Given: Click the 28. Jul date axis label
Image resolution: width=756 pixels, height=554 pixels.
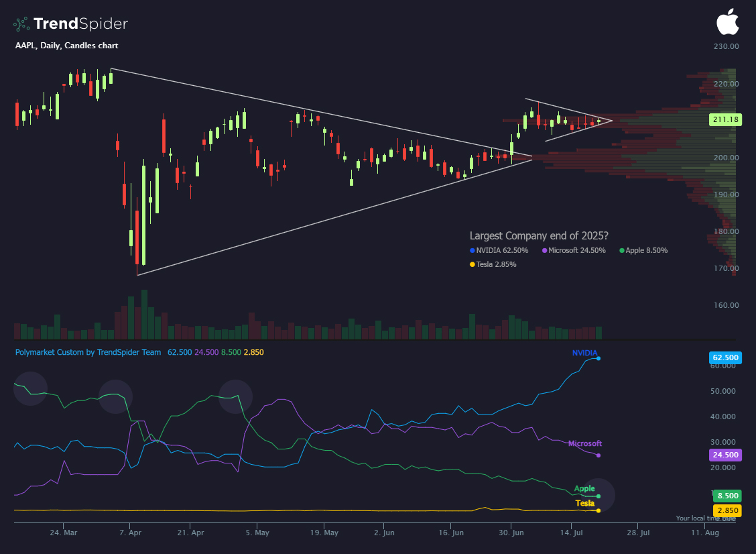Looking at the screenshot, I should pyautogui.click(x=638, y=533).
